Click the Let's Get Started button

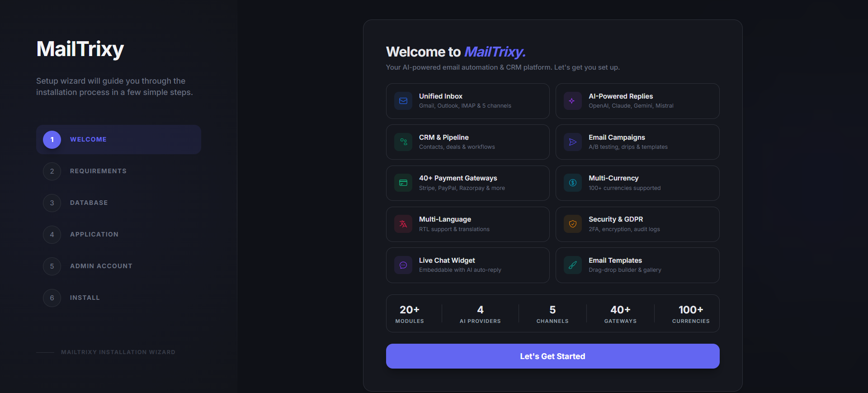(x=552, y=356)
